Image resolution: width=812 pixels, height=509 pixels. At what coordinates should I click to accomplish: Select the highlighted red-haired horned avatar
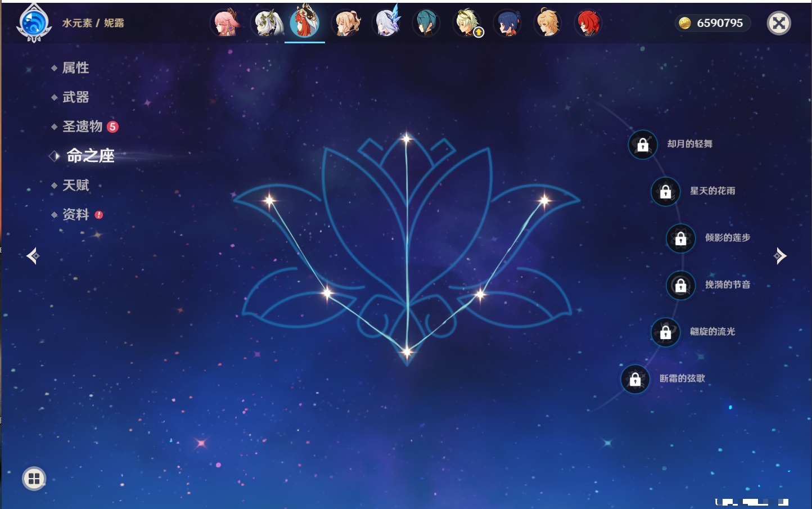305,22
